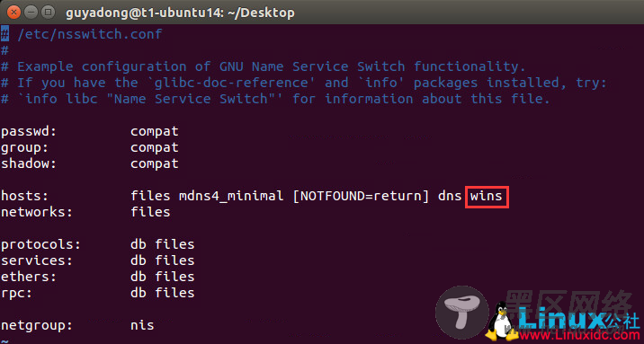Click the word 'dns' in hosts line
The height and width of the screenshot is (344, 644).
pyautogui.click(x=450, y=196)
